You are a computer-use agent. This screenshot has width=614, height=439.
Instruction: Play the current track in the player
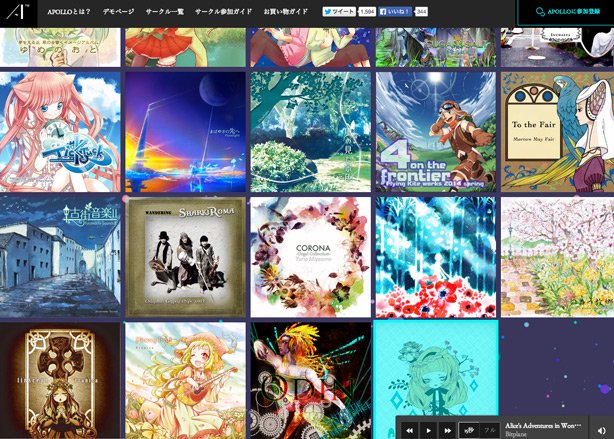[x=428, y=430]
